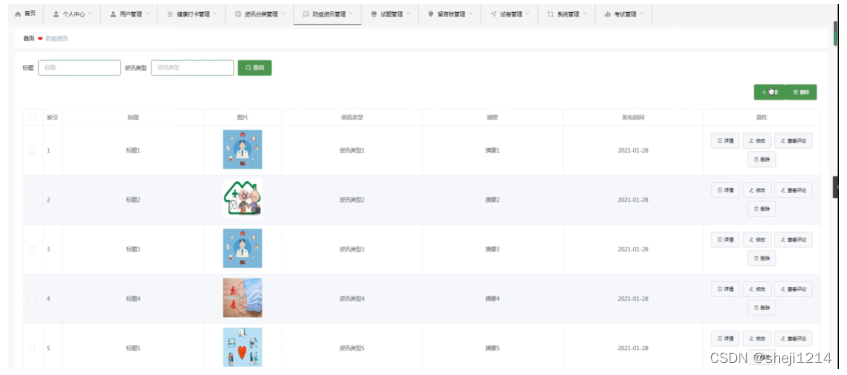
Task: Focus the 标题 search input field
Action: coord(79,68)
